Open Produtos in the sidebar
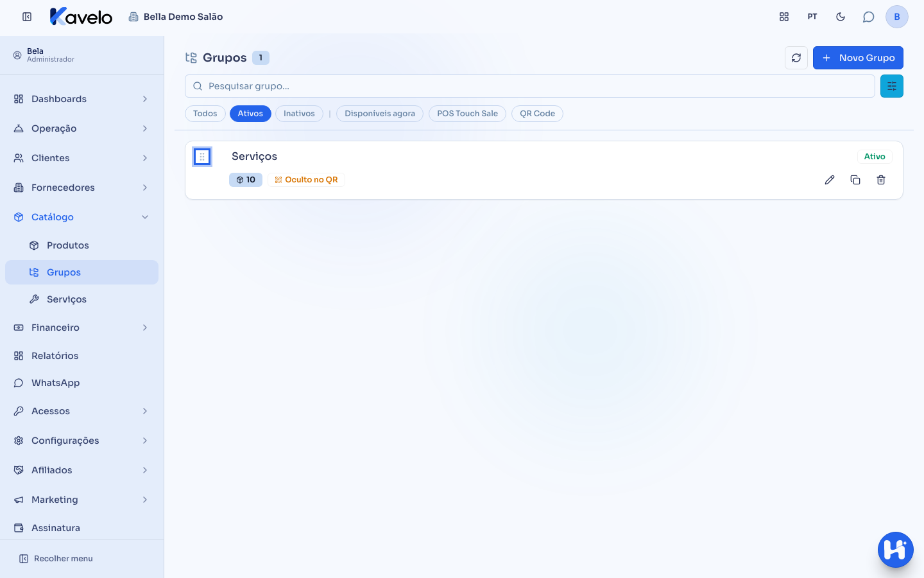Image resolution: width=924 pixels, height=578 pixels. pos(81,245)
